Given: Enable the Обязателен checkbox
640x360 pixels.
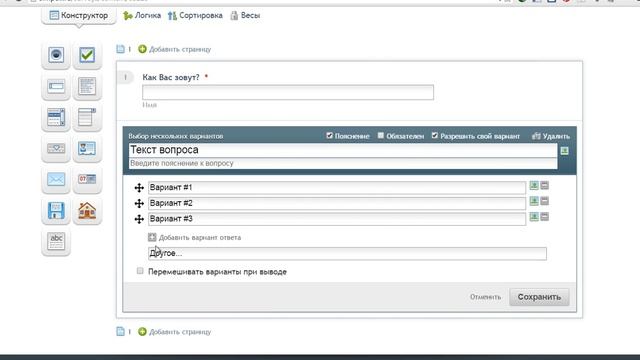Looking at the screenshot, I should [x=380, y=136].
